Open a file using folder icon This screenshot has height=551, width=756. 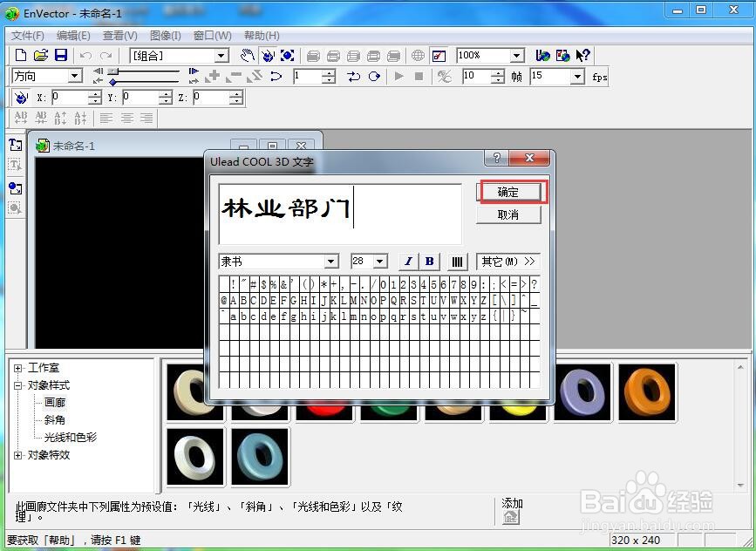coord(40,56)
